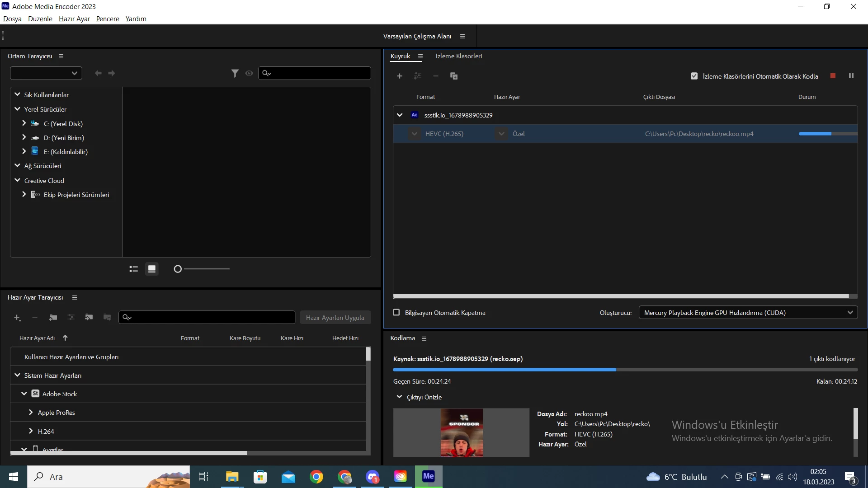Image resolution: width=868 pixels, height=488 pixels.
Task: Click the filter funnel icon in Ortam Tarayıcısı
Action: click(235, 73)
